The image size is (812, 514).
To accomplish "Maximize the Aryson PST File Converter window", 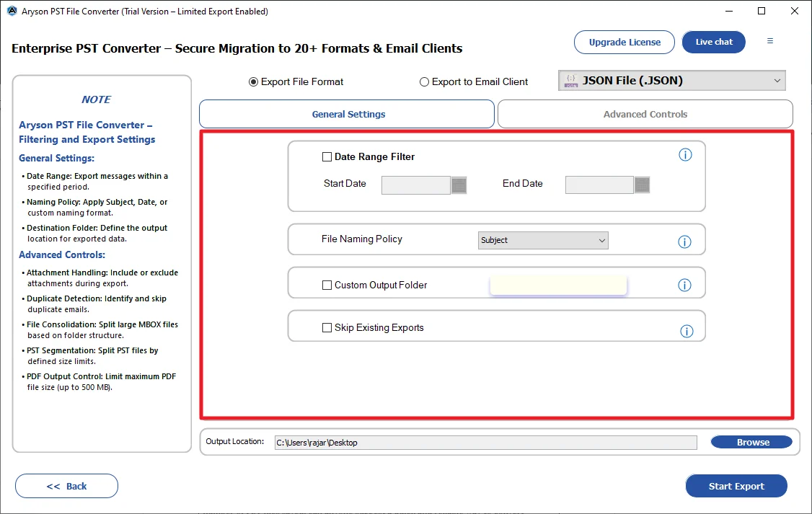I will [762, 11].
